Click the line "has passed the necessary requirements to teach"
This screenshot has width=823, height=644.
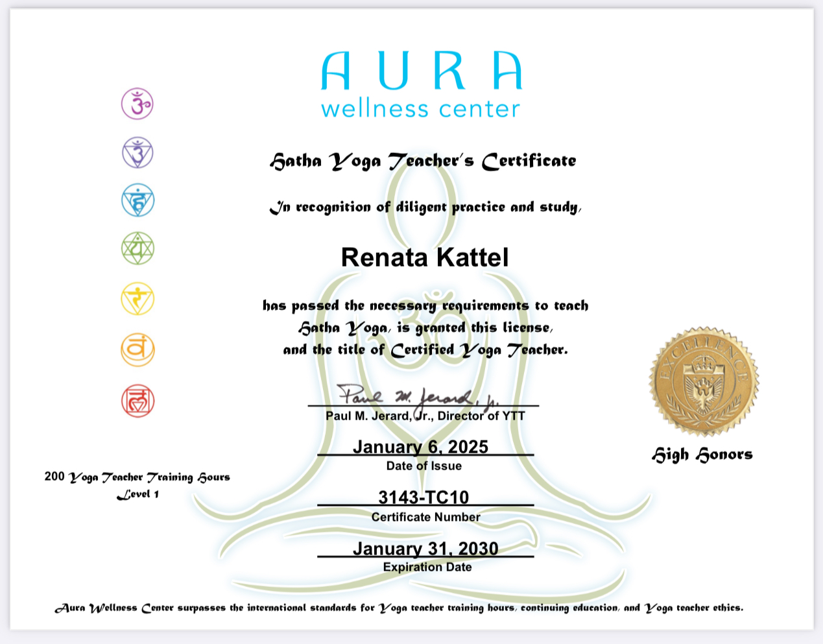pyautogui.click(x=425, y=305)
